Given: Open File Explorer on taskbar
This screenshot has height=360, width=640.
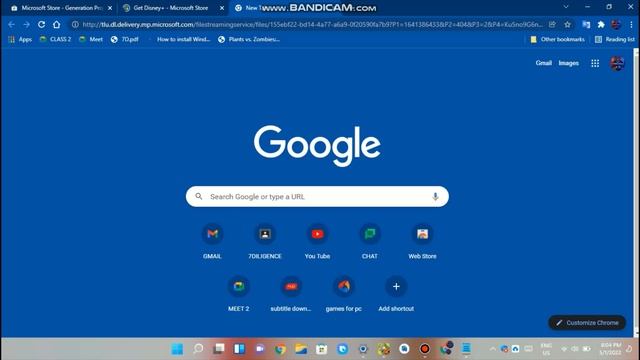Looking at the screenshot, I should tap(301, 349).
